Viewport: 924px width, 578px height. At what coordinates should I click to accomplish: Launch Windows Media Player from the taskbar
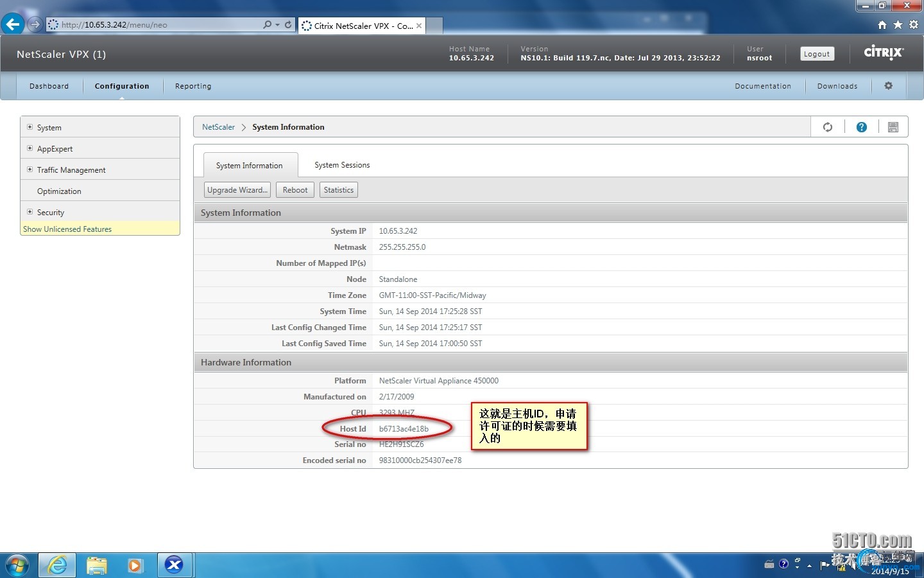135,565
